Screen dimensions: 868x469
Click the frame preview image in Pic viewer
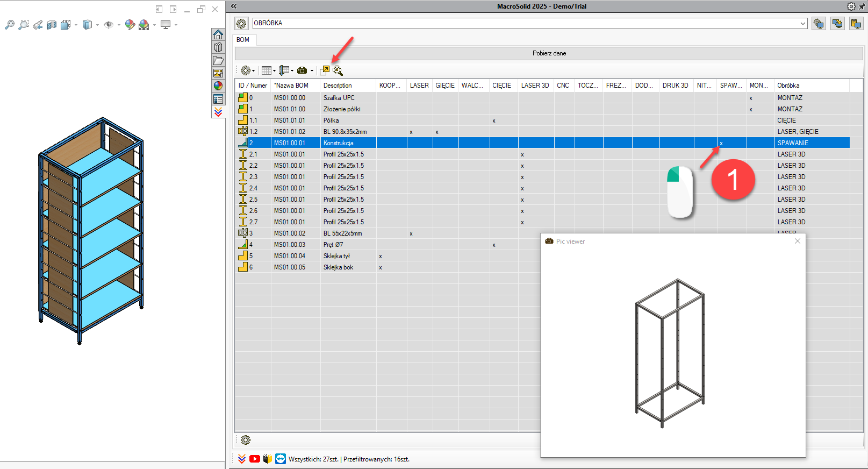tap(670, 353)
